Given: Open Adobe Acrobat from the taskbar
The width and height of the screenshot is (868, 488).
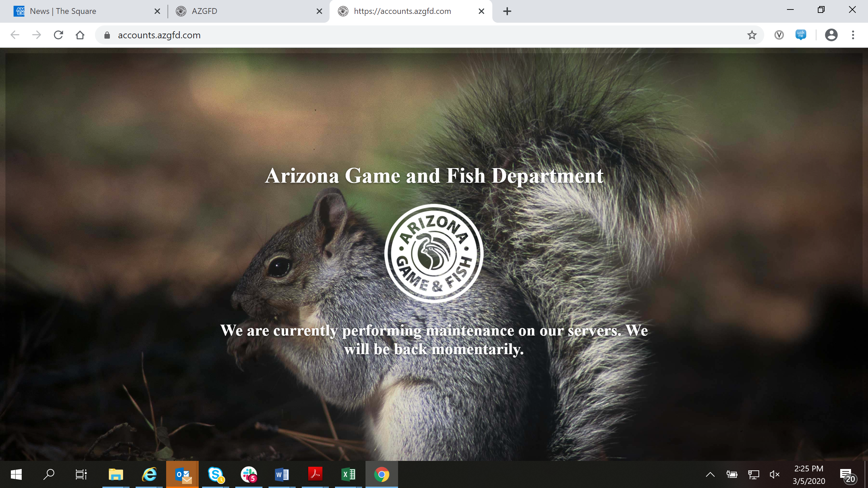Looking at the screenshot, I should (x=315, y=474).
